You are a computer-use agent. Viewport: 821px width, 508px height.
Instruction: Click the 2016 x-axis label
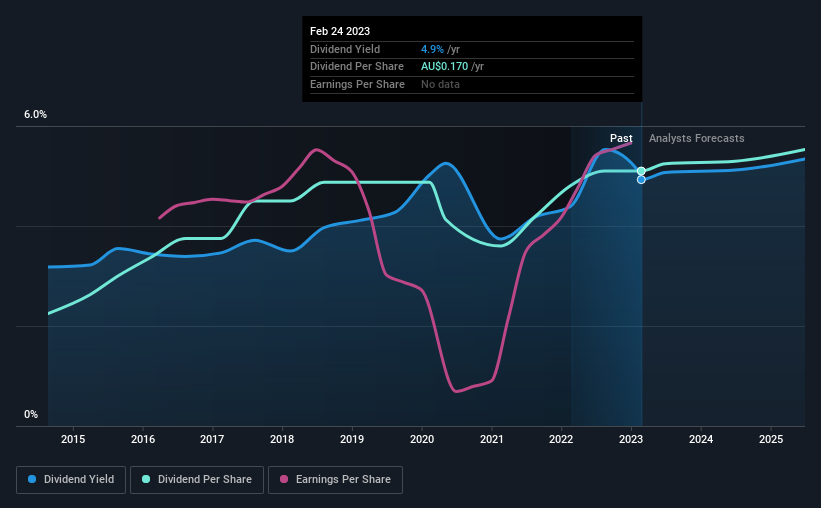143,439
